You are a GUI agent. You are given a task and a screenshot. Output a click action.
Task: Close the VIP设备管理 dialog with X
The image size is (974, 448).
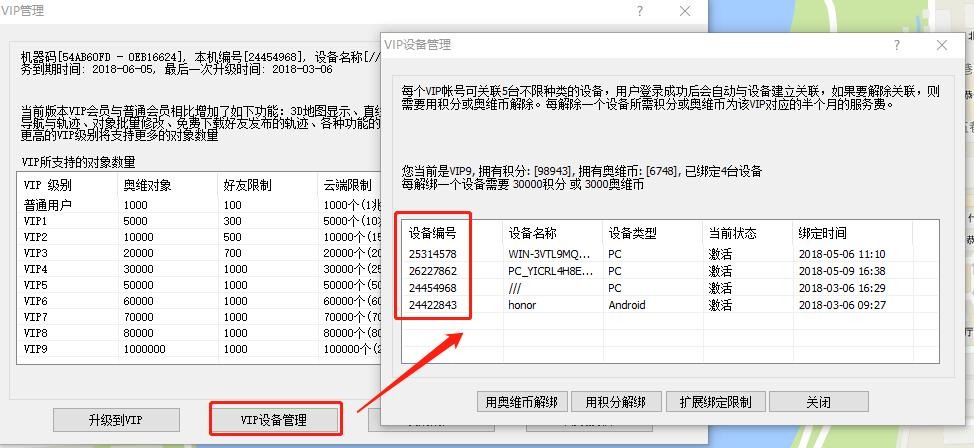tap(941, 45)
